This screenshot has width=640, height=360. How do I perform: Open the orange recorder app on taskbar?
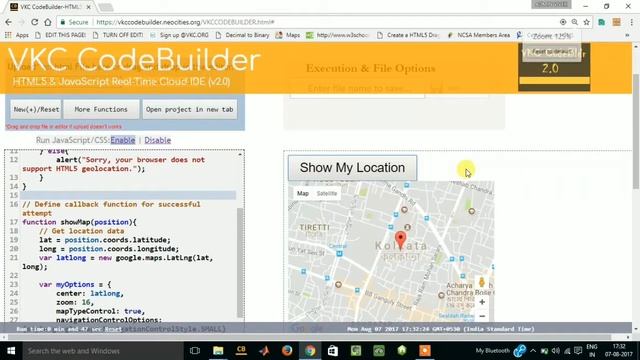click(x=425, y=351)
